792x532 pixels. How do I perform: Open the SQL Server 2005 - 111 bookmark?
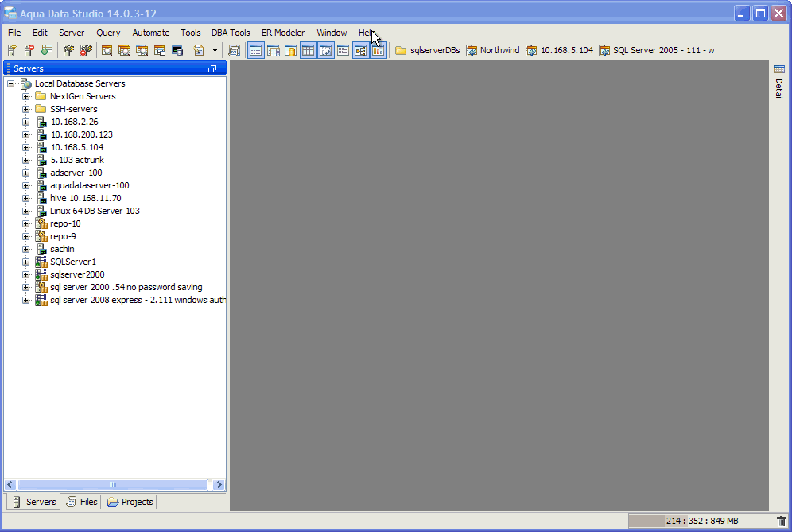[657, 50]
